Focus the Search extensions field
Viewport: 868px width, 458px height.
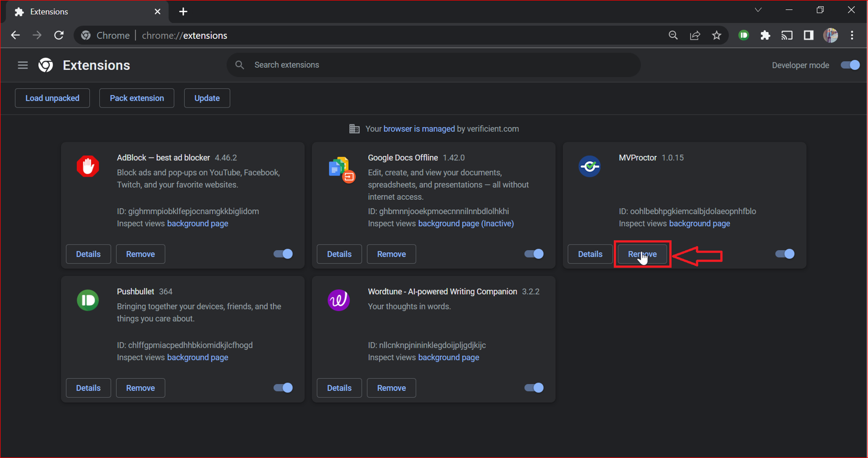(434, 65)
